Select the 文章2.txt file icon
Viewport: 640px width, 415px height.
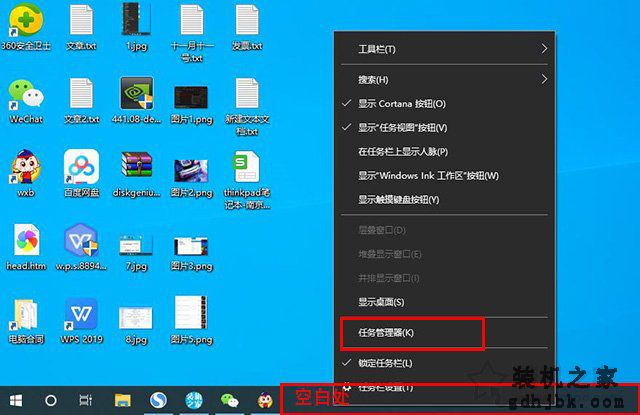pyautogui.click(x=81, y=101)
